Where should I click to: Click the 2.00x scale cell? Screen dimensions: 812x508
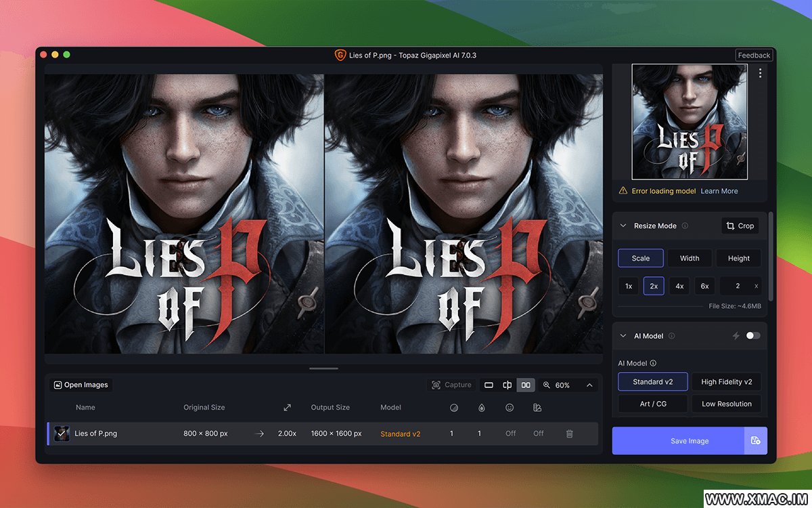287,433
